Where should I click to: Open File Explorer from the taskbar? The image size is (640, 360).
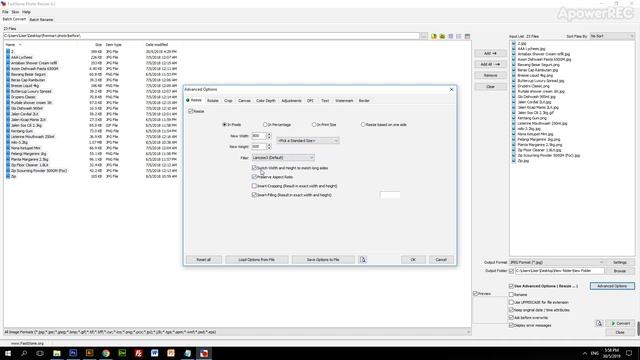tap(57, 353)
